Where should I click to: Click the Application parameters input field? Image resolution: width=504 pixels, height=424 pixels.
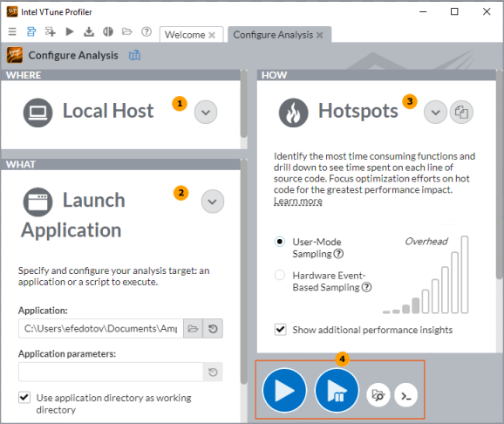click(111, 372)
